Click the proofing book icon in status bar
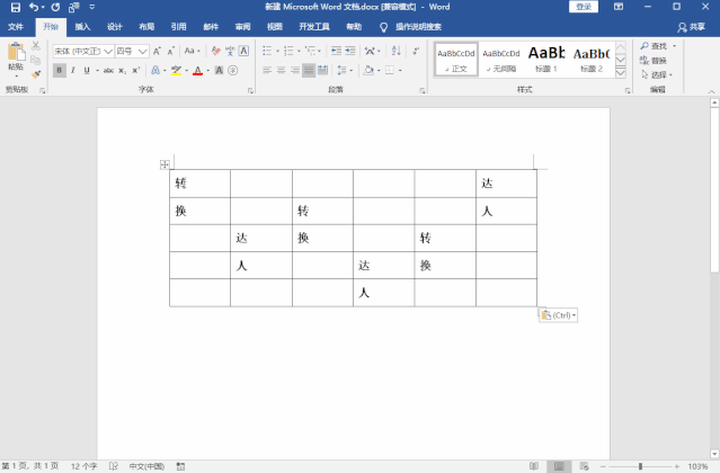Image resolution: width=720 pixels, height=473 pixels. point(113,467)
